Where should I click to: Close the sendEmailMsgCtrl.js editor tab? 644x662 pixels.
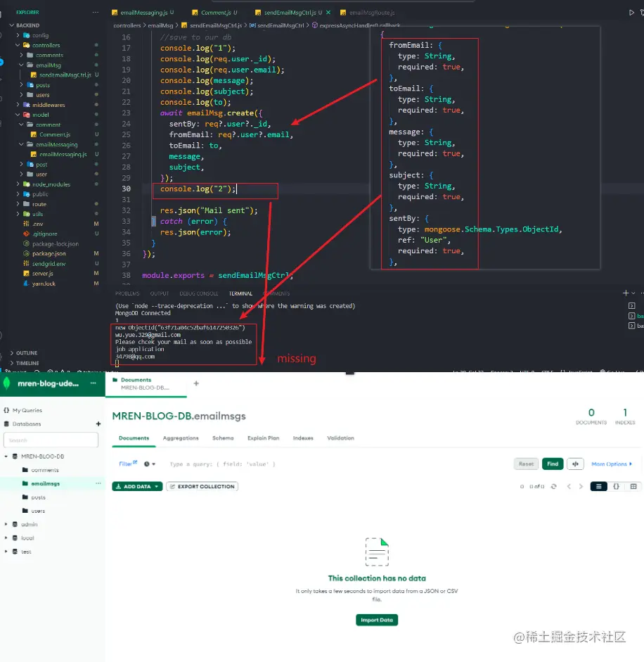coord(328,13)
